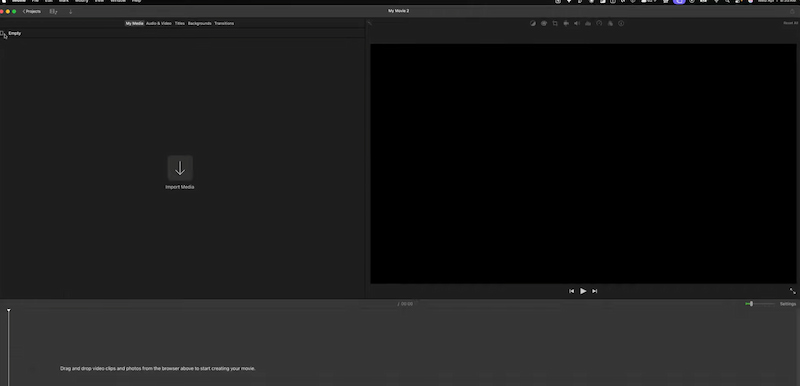
Task: Skip to the next clip
Action: coord(594,291)
